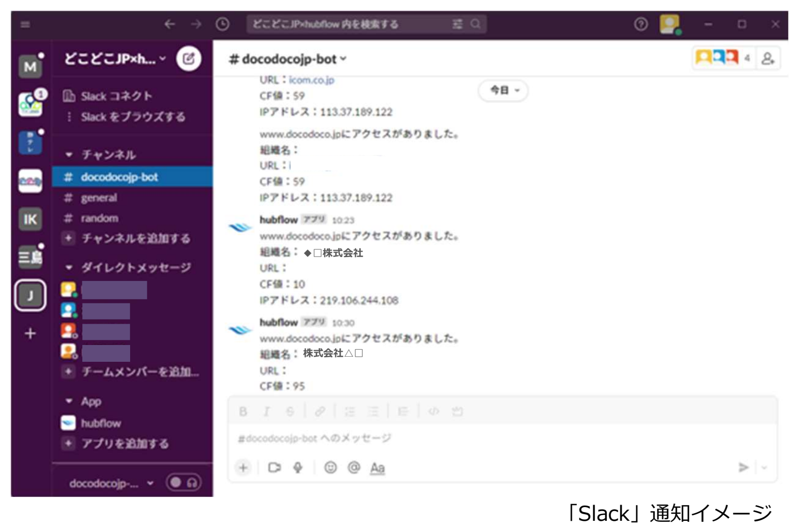Toggle bulleted list formatting
This screenshot has width=796, height=532.
pyautogui.click(x=373, y=412)
